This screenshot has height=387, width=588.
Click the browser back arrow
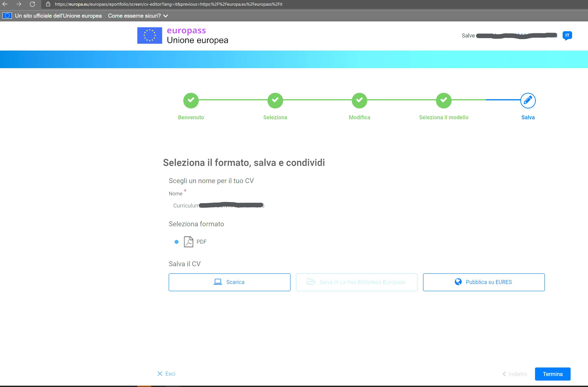pos(5,4)
